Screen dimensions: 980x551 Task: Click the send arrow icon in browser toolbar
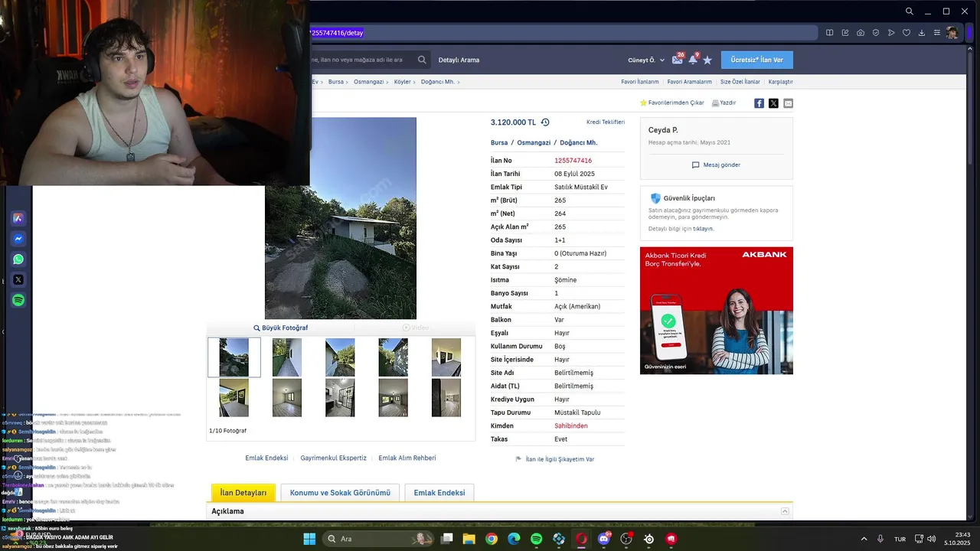tap(891, 33)
